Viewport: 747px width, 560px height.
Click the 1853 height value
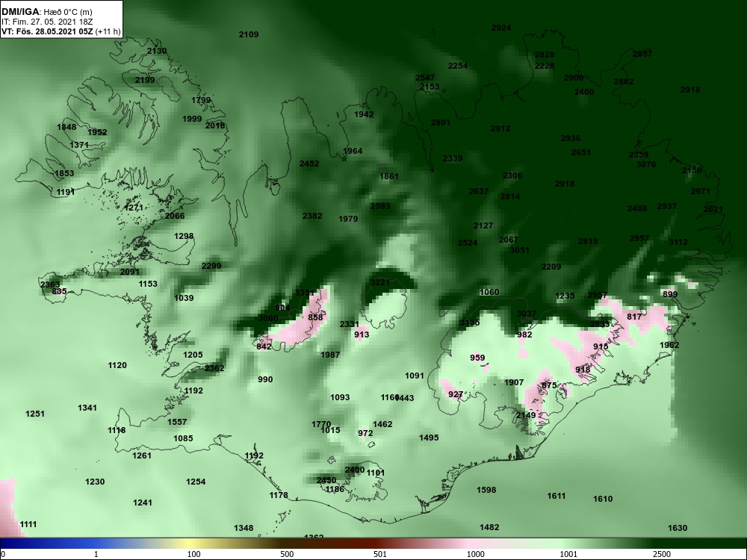pos(64,173)
